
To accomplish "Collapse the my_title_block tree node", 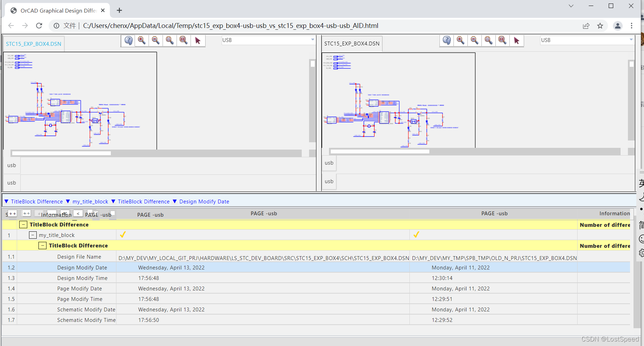I will (x=33, y=235).
